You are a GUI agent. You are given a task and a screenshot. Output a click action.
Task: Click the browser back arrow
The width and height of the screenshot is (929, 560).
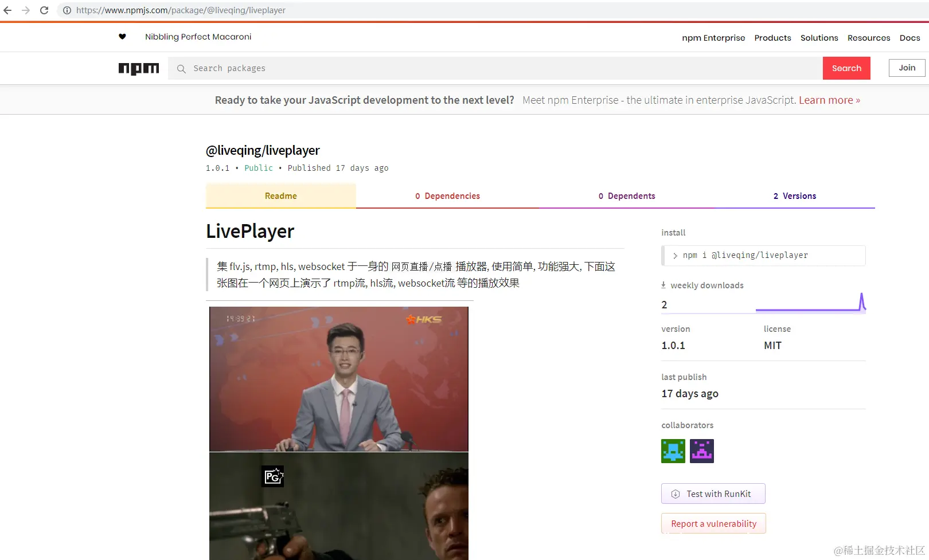8,10
